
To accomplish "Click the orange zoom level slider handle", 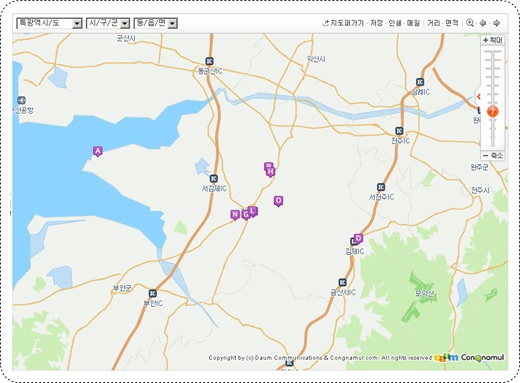I will click(x=493, y=111).
